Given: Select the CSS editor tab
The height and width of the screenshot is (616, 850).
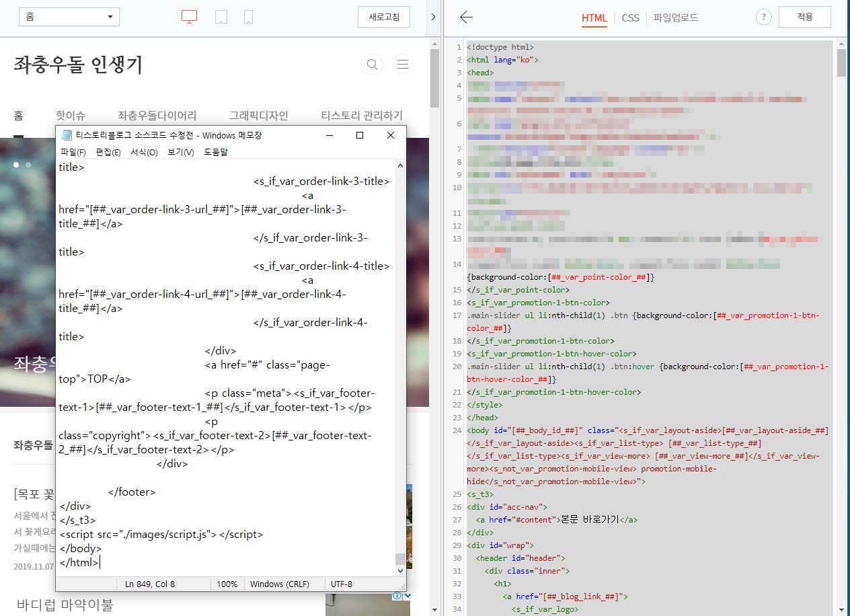Looking at the screenshot, I should 630,18.
